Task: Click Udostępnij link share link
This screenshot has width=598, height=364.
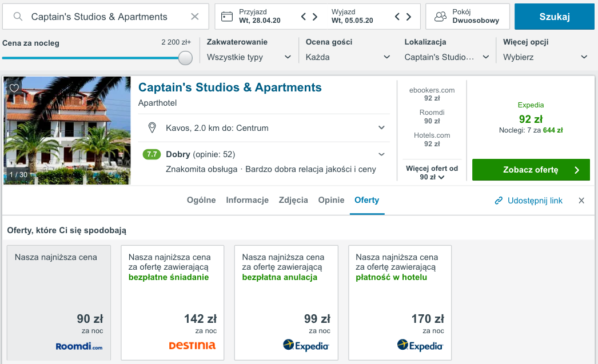Action: [529, 201]
